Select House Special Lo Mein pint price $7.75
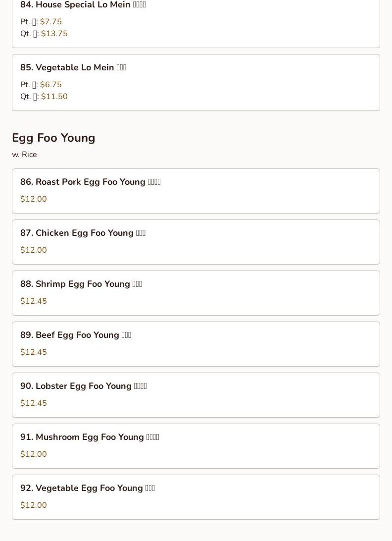The image size is (392, 541). pos(50,22)
